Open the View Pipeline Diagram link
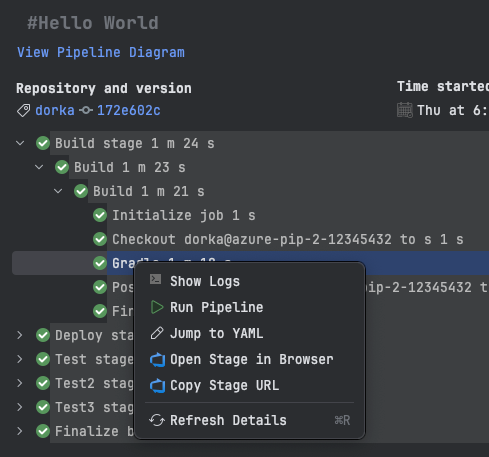This screenshot has height=457, width=489. 101,52
